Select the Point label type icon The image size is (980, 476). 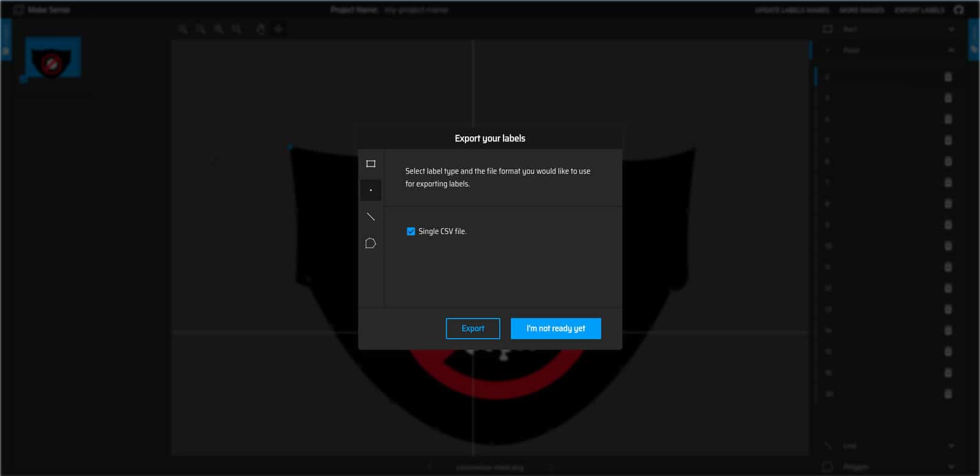[371, 190]
